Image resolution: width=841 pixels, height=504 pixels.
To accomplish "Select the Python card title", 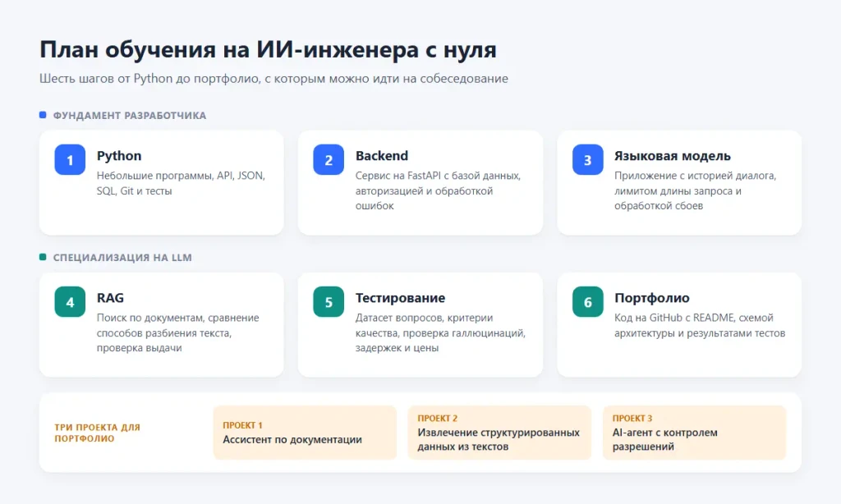I will (119, 156).
